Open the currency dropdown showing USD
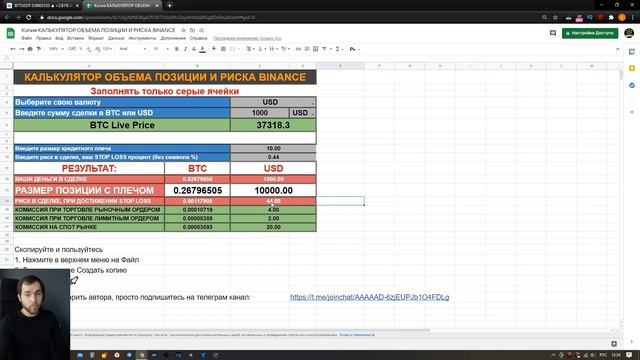 click(273, 102)
